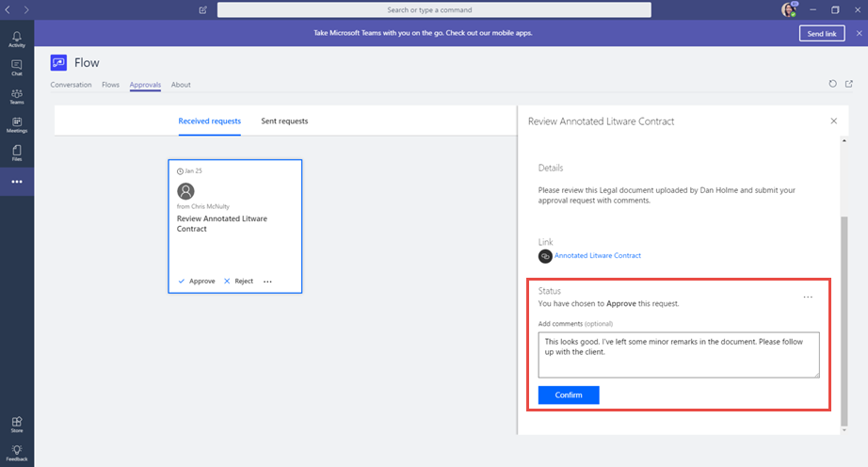Open more options on approval card
The height and width of the screenshot is (467, 868).
click(x=268, y=282)
